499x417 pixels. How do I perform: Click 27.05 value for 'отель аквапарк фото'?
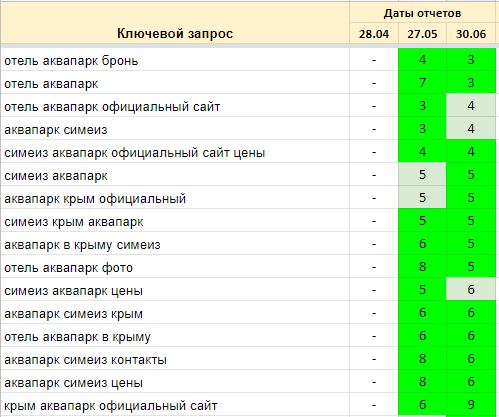(422, 266)
